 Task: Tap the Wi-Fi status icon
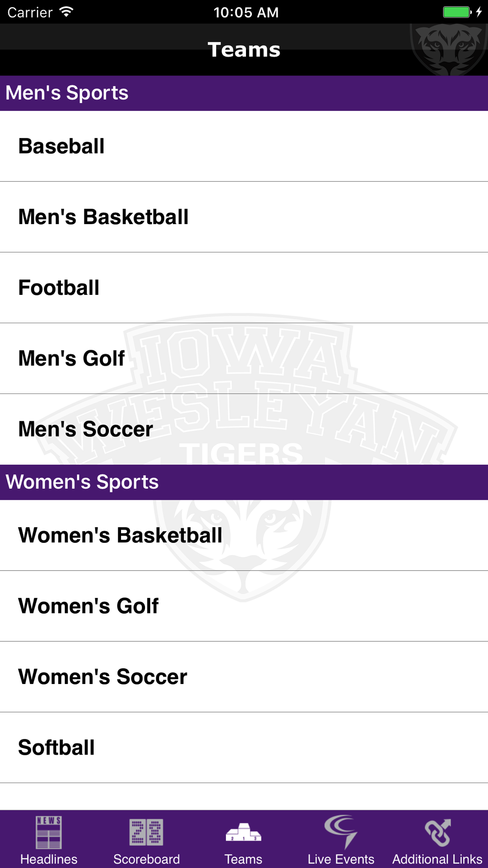click(x=66, y=12)
